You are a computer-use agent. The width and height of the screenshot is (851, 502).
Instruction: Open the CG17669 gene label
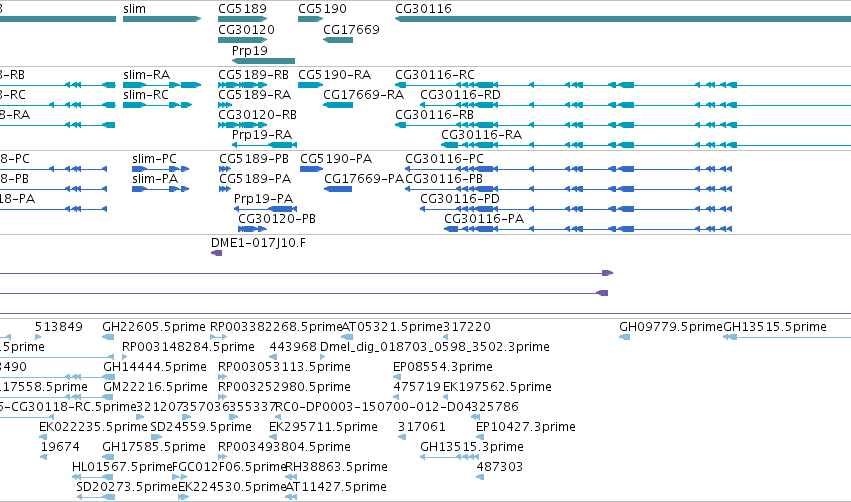[351, 29]
